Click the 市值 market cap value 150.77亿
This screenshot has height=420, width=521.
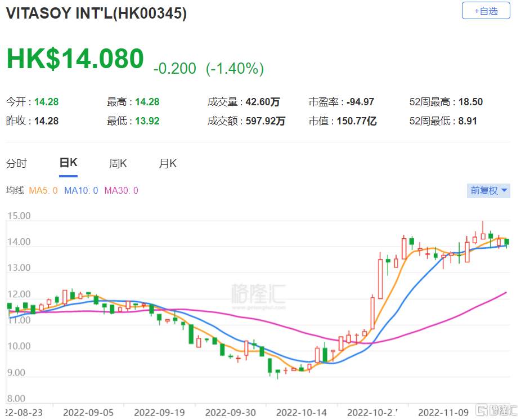point(357,120)
